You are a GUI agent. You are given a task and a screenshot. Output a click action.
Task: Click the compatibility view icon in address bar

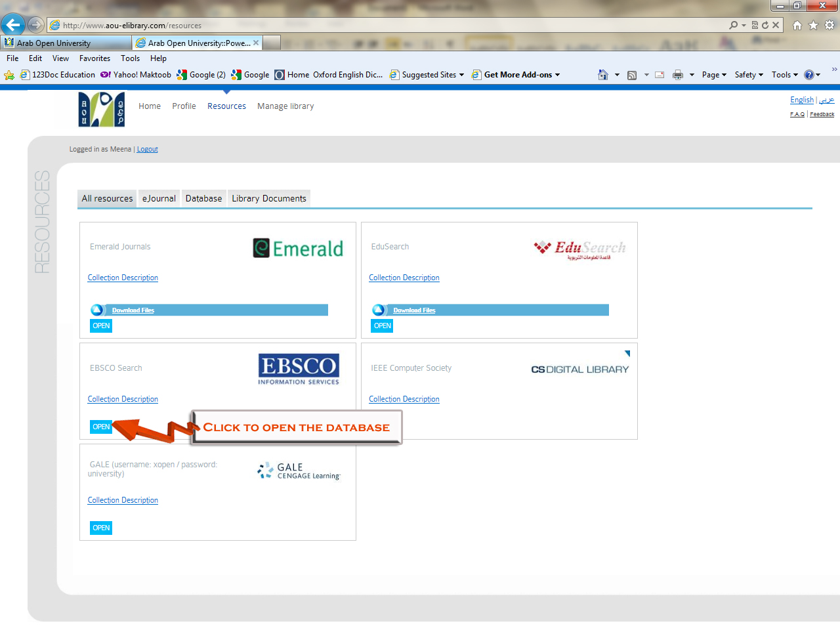click(x=755, y=25)
